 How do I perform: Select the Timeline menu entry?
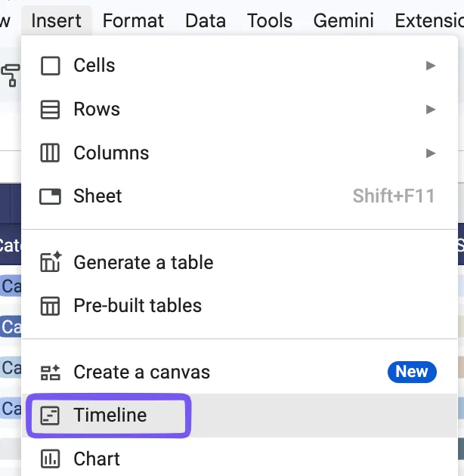pos(240,416)
